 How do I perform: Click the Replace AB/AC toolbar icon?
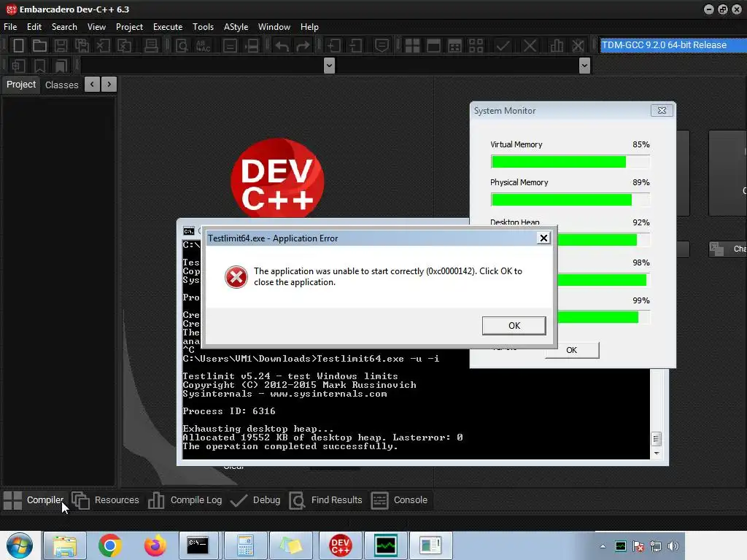[203, 46]
